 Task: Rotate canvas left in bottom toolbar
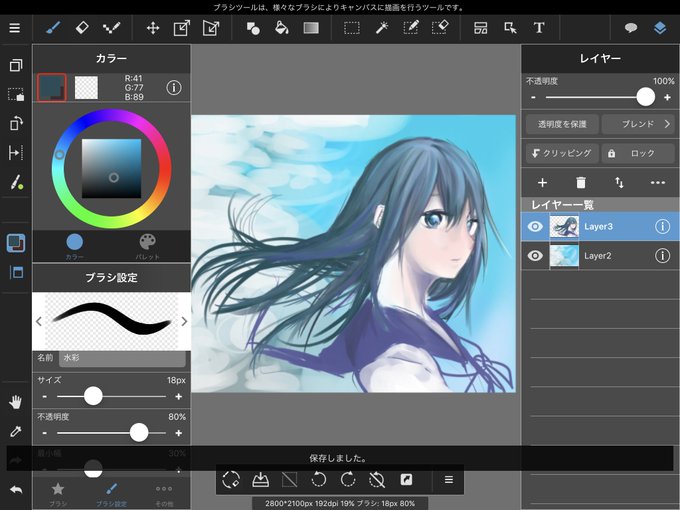[319, 480]
